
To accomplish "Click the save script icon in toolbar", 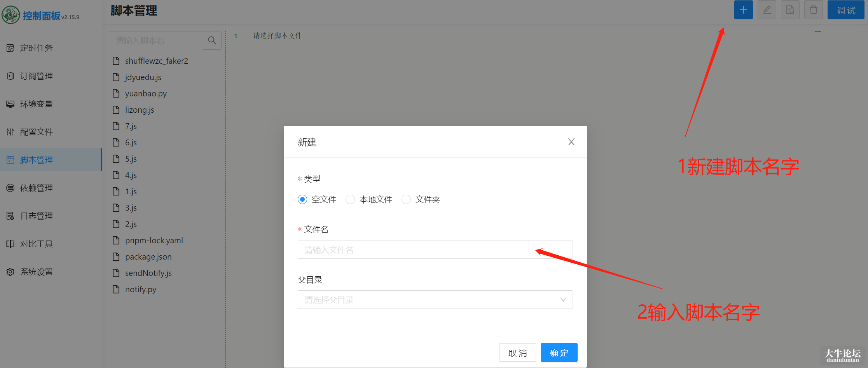I will [790, 10].
